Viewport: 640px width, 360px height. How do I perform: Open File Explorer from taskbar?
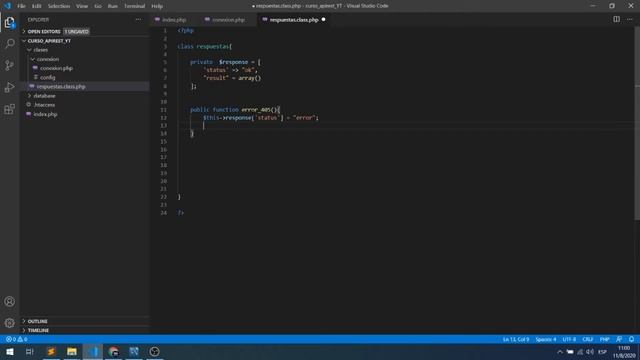(72, 351)
